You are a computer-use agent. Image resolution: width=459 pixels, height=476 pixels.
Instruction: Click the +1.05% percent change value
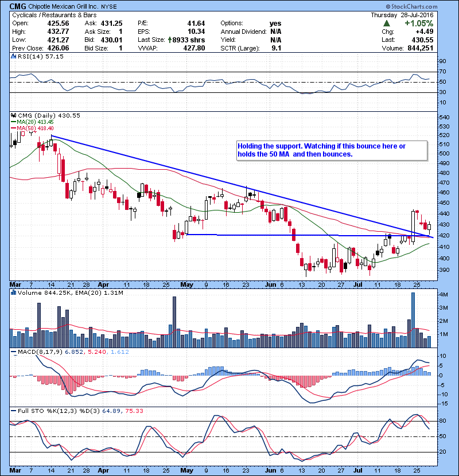click(419, 24)
